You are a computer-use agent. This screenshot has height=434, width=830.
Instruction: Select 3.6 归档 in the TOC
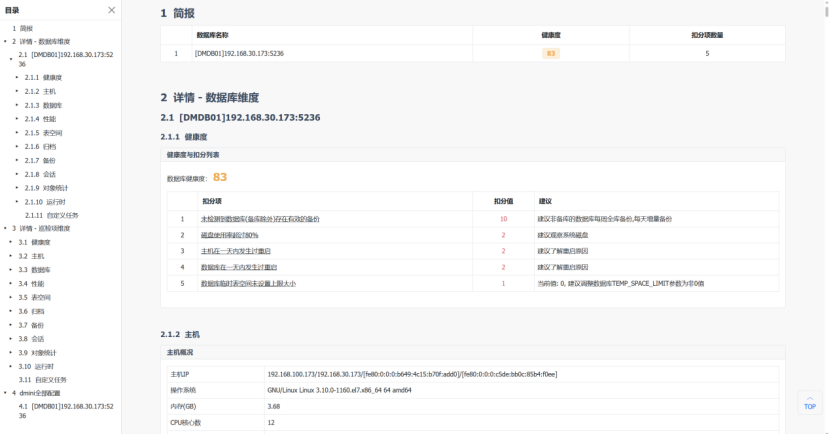tap(31, 311)
